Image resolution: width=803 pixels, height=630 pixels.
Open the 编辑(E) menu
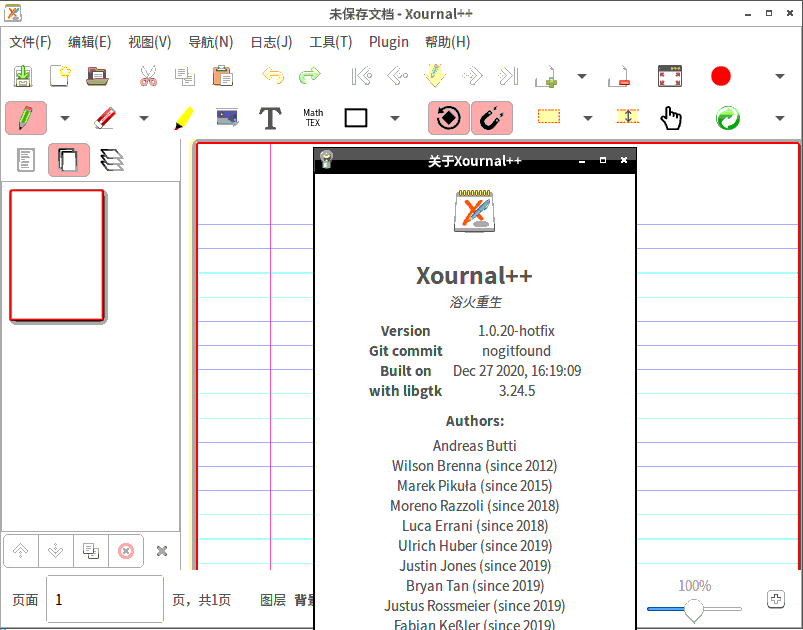(x=90, y=42)
